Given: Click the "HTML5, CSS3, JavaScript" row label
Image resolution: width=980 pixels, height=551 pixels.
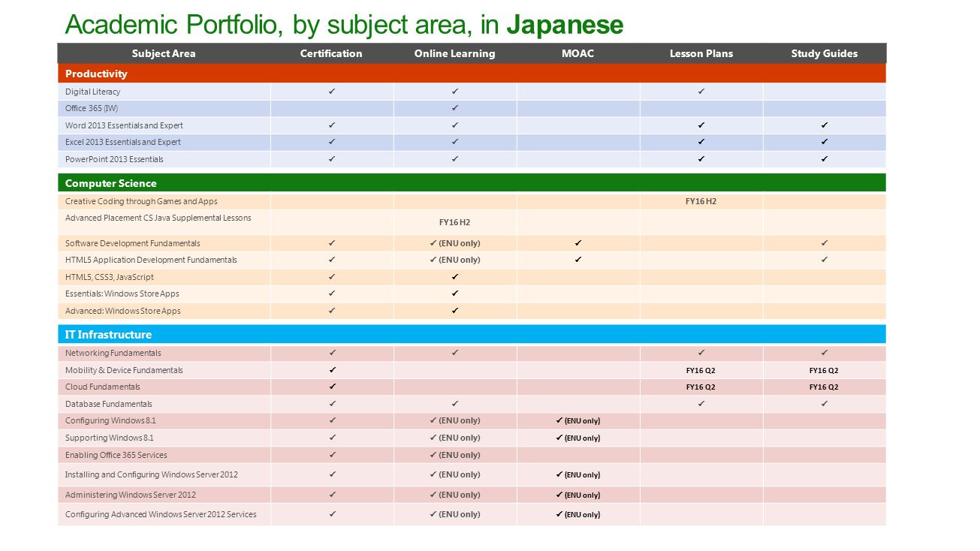Looking at the screenshot, I should (110, 277).
